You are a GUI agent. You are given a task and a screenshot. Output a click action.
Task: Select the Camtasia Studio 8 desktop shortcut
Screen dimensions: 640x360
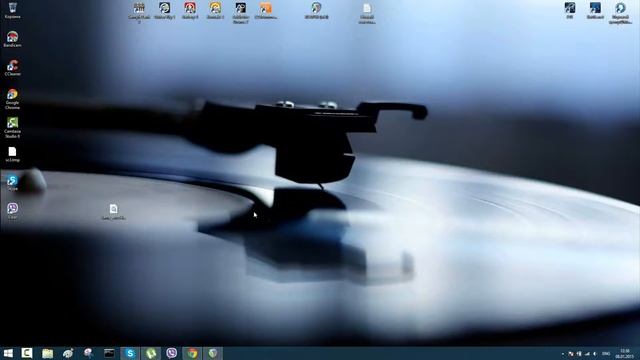point(12,127)
